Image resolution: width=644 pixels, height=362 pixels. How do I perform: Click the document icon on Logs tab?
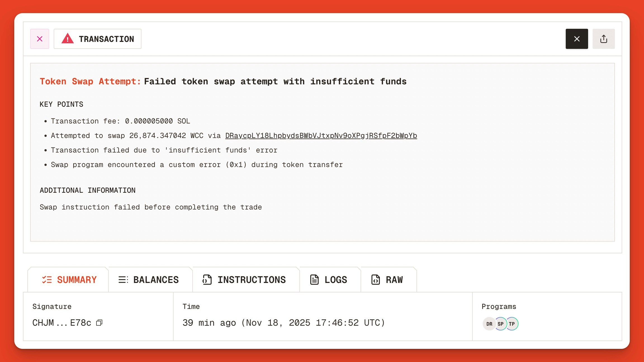314,280
